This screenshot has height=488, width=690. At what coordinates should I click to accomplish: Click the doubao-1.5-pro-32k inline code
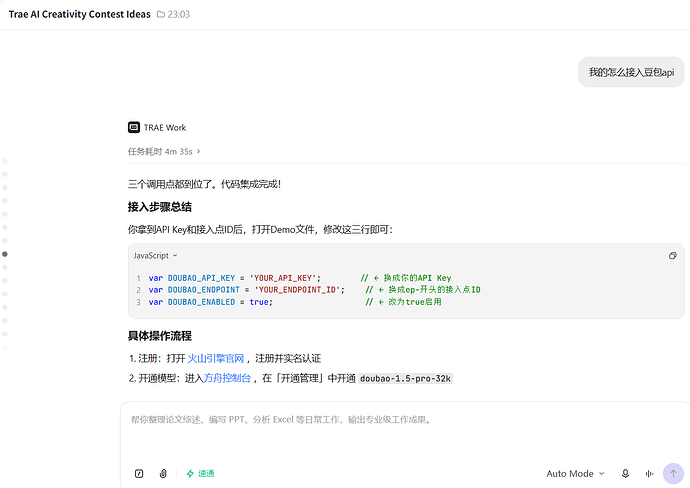click(405, 378)
